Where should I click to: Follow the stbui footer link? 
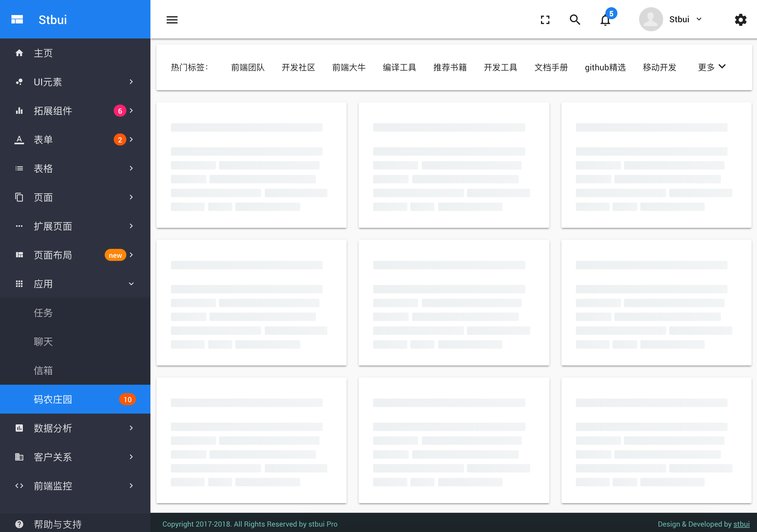pos(741,524)
